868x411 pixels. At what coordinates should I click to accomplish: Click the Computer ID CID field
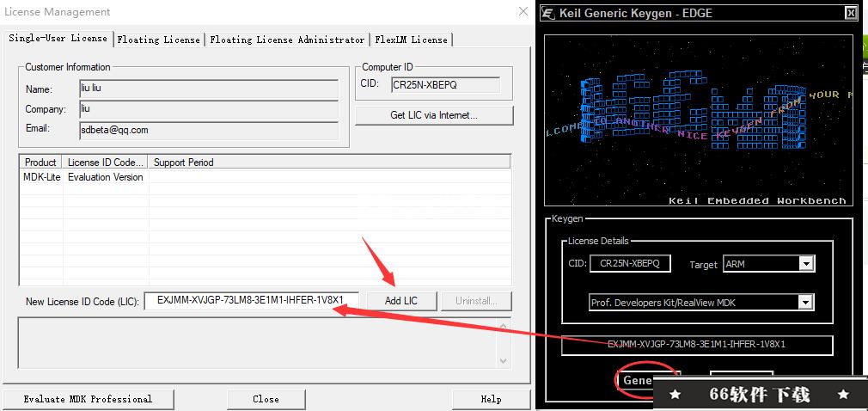coord(445,85)
